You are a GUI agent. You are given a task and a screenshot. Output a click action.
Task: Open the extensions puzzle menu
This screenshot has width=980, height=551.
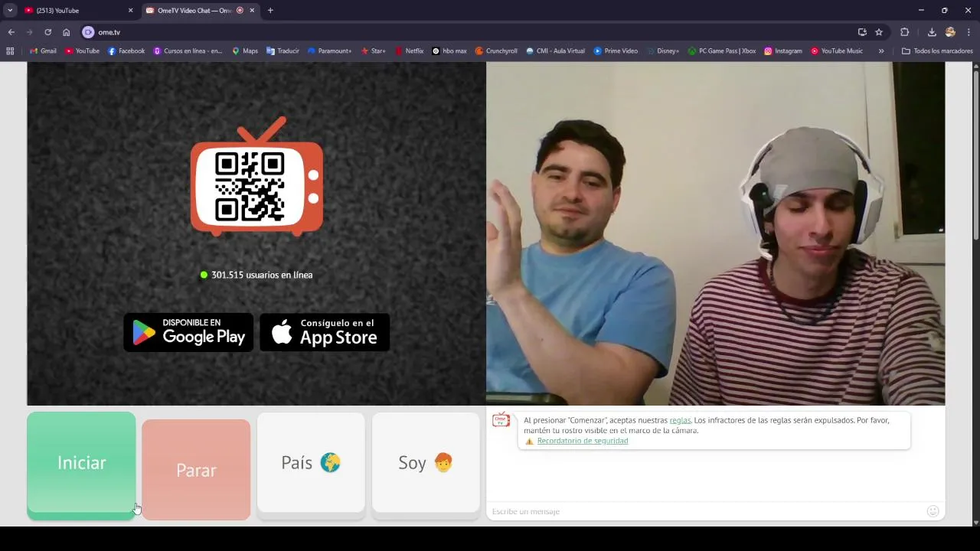click(x=905, y=32)
